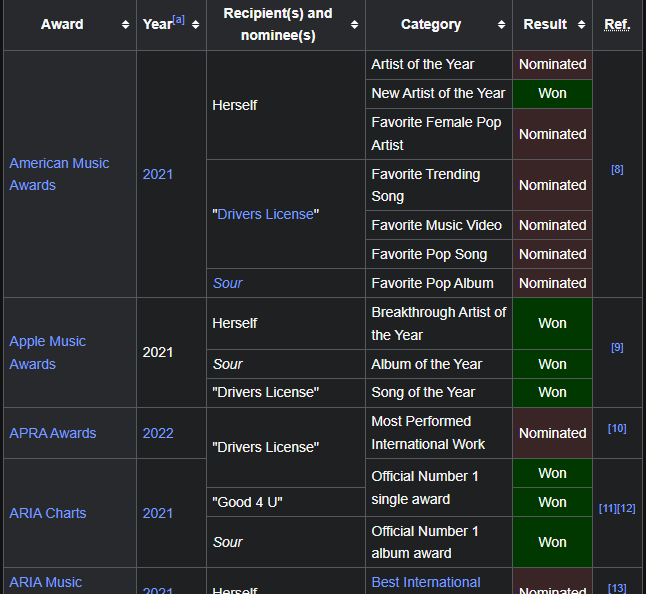
Task: Select Official Number 1 single award cell
Action: 439,488
